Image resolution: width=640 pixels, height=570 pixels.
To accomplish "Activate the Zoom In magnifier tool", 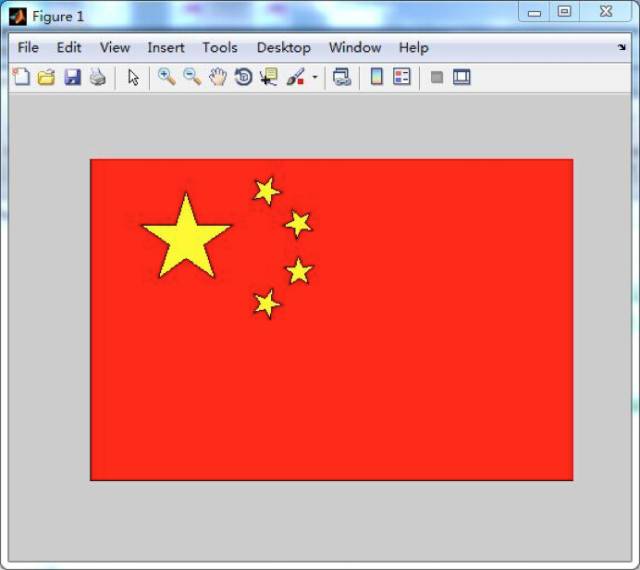I will click(167, 77).
